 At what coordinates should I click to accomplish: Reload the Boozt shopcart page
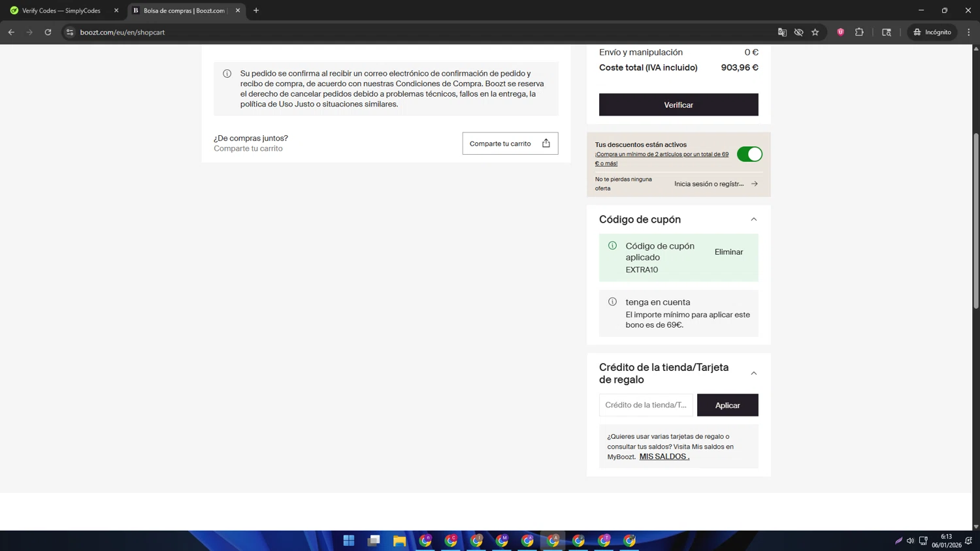click(x=48, y=32)
